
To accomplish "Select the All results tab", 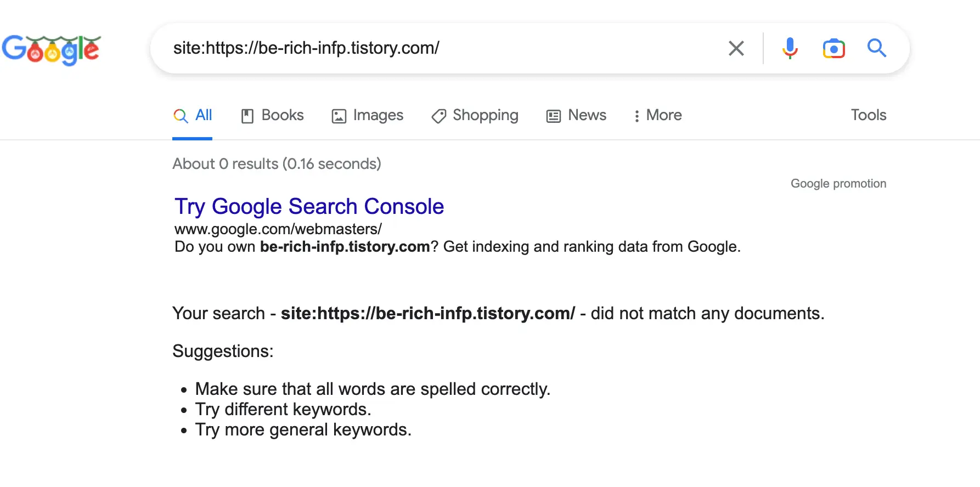I will [193, 115].
